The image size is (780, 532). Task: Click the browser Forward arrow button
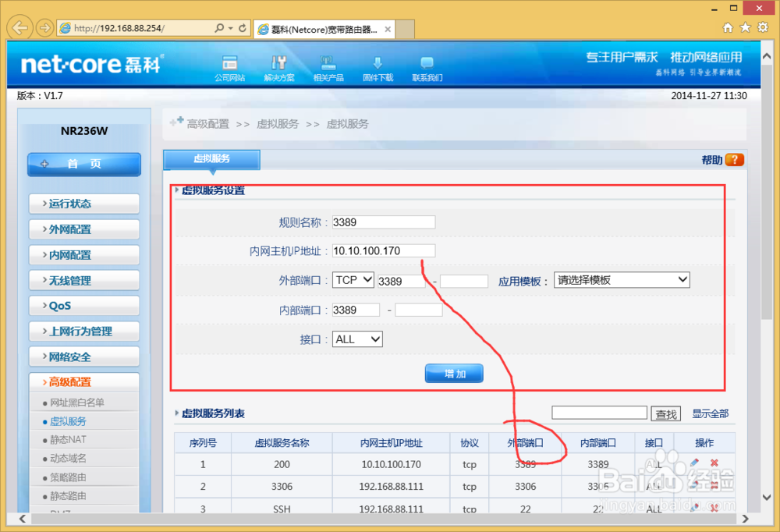click(x=44, y=27)
